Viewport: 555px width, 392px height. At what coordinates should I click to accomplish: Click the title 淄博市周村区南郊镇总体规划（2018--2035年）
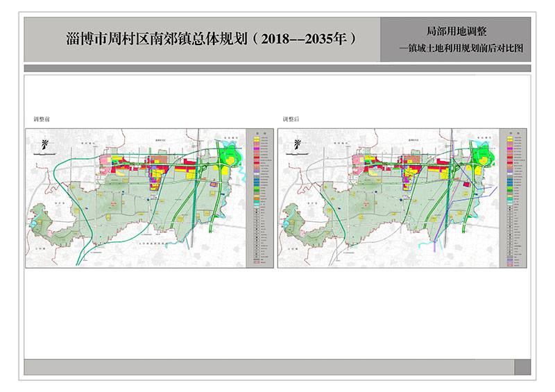[211, 39]
